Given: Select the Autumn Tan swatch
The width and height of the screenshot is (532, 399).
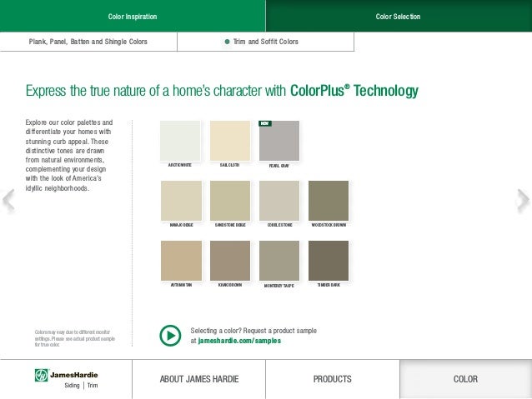Looking at the screenshot, I should (181, 261).
